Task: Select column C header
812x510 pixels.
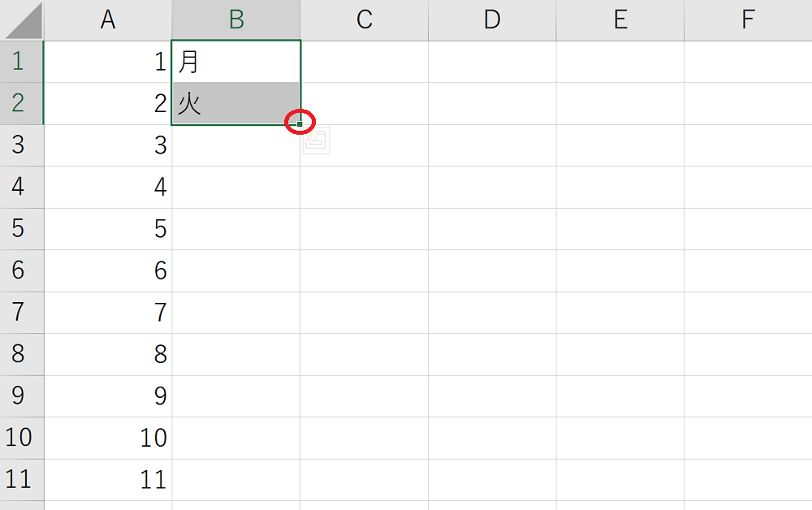Action: point(365,20)
